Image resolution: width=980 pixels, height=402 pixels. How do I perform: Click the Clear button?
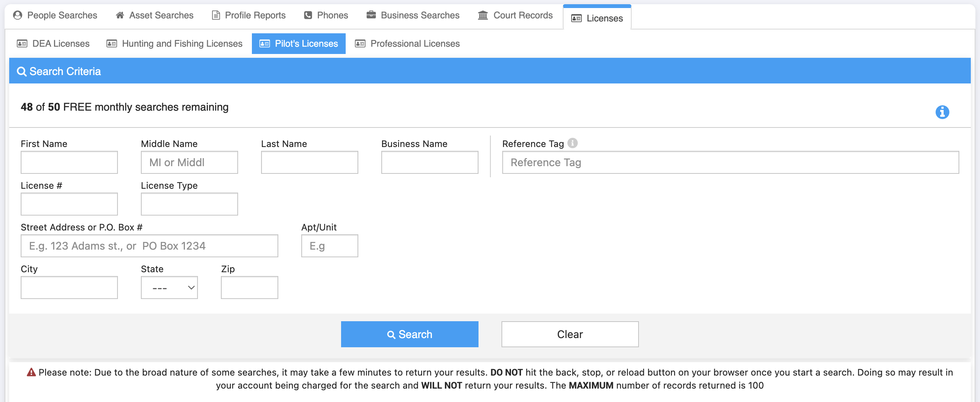pyautogui.click(x=570, y=334)
